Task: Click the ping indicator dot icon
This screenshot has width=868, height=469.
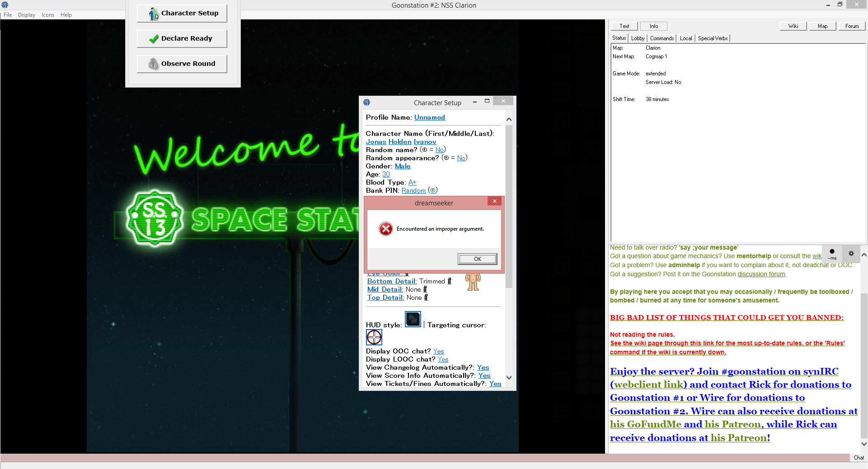Action: coord(832,252)
